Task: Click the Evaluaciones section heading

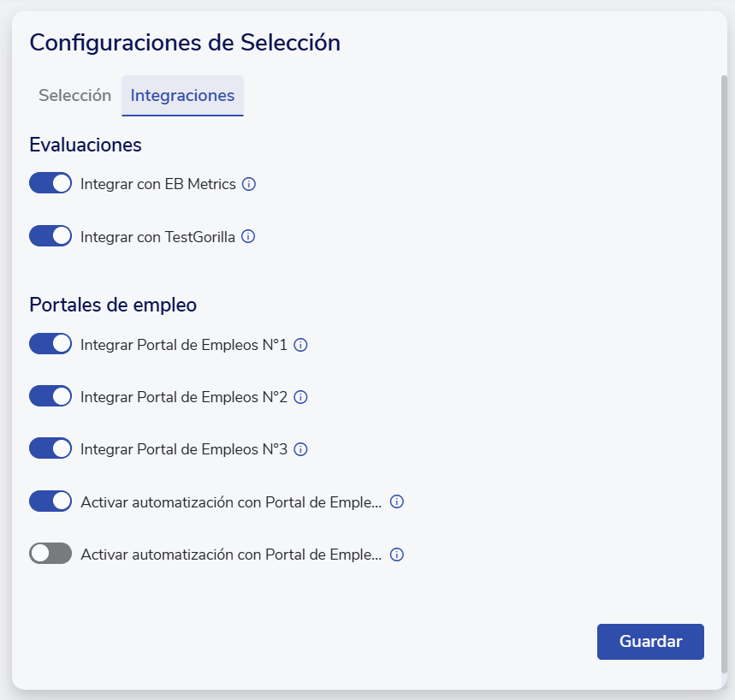Action: (x=86, y=145)
